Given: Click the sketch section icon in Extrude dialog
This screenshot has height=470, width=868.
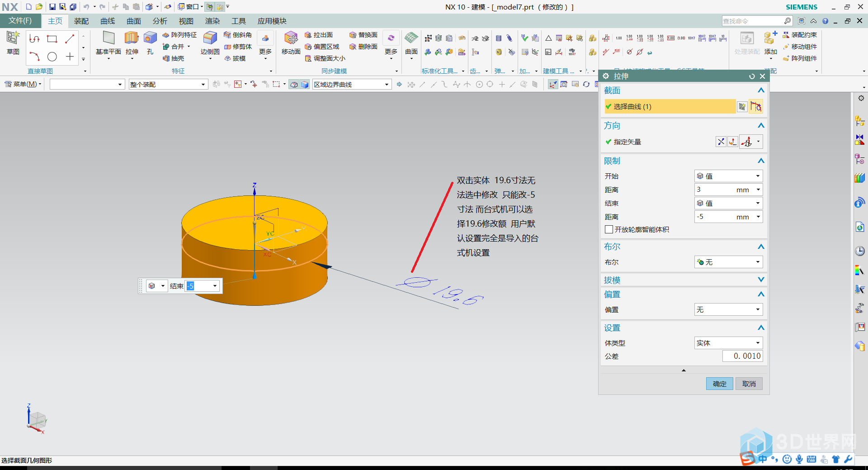Looking at the screenshot, I should coord(742,107).
